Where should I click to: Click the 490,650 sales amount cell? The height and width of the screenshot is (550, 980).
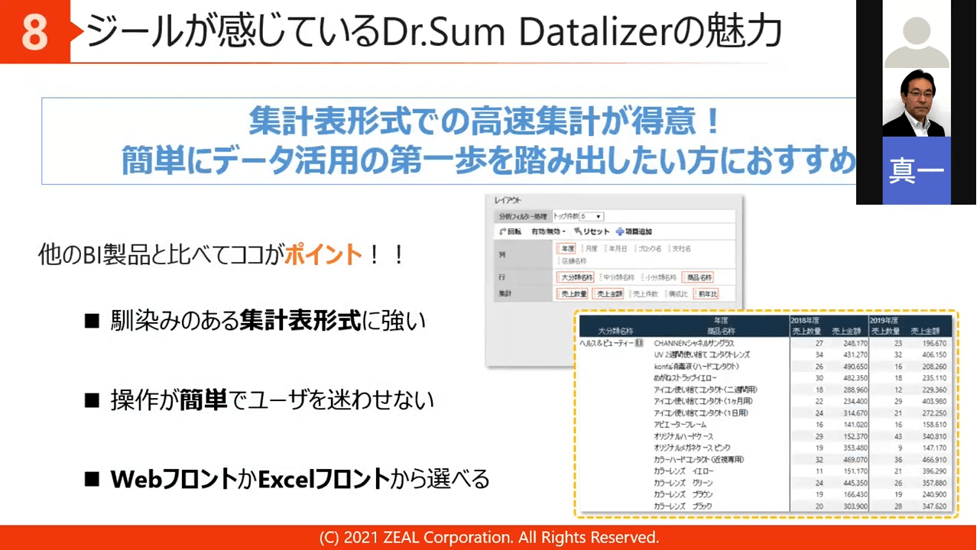[855, 367]
